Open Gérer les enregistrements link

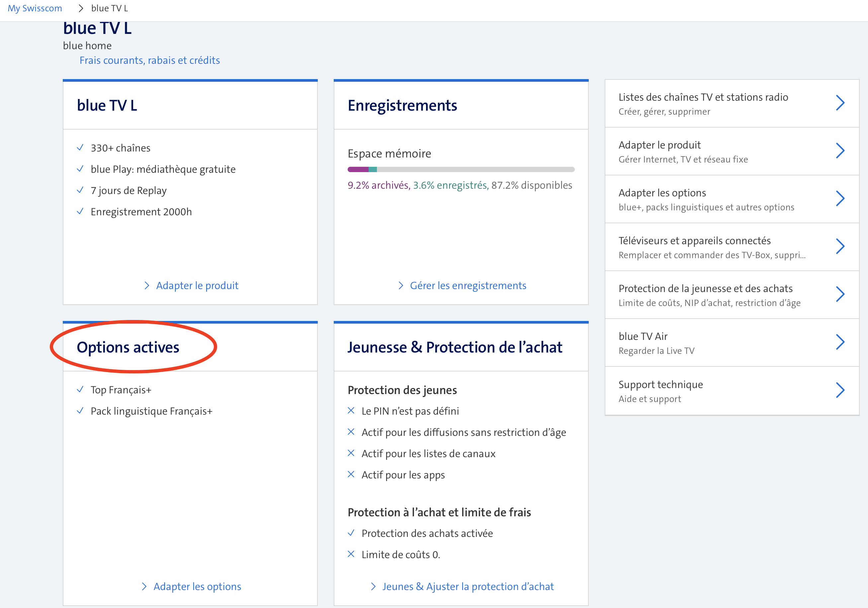point(468,285)
